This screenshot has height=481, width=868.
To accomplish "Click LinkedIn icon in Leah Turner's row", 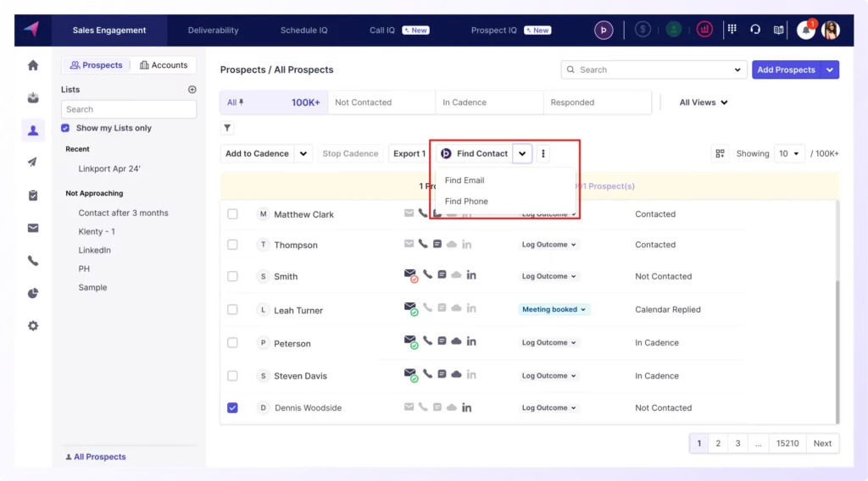I will (471, 308).
